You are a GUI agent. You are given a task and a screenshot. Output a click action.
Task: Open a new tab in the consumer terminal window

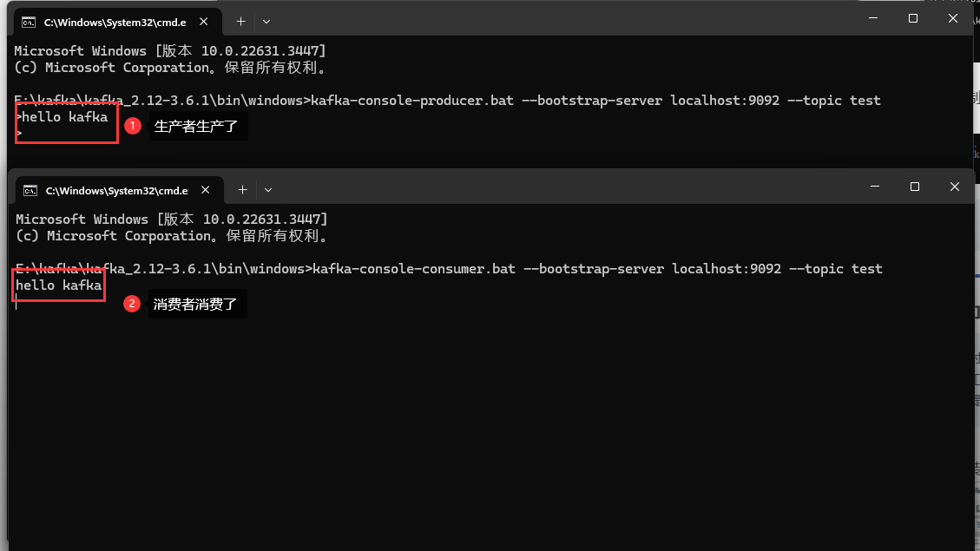(x=240, y=189)
